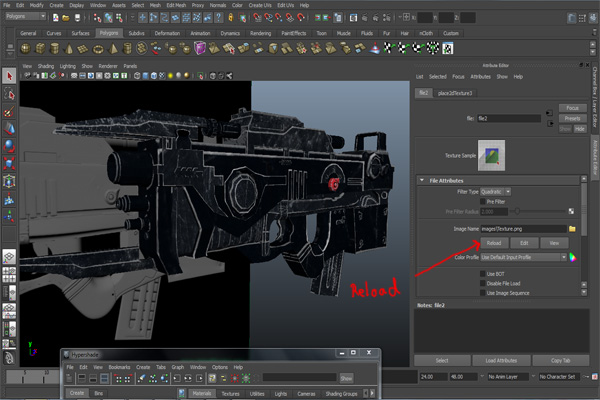Create a polygon plane from shelf
Image resolution: width=600 pixels, height=400 pixels.
point(83,49)
